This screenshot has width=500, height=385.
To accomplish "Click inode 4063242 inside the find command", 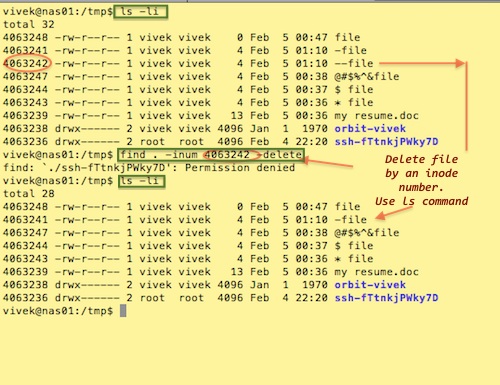I will 227,155.
